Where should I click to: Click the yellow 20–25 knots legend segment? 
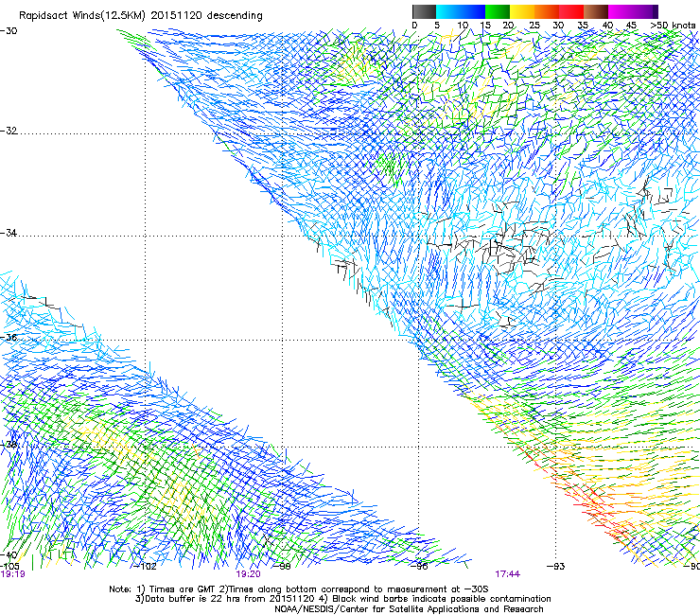[x=522, y=11]
